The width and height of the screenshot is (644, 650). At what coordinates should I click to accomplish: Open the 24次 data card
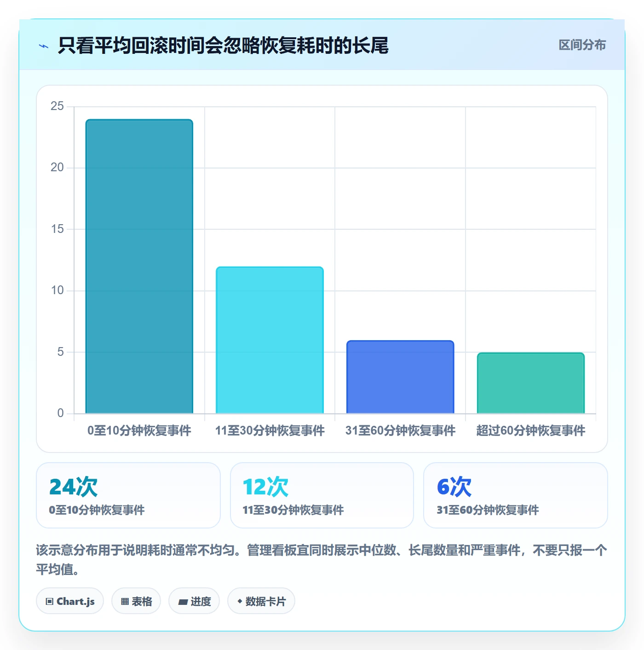point(128,495)
